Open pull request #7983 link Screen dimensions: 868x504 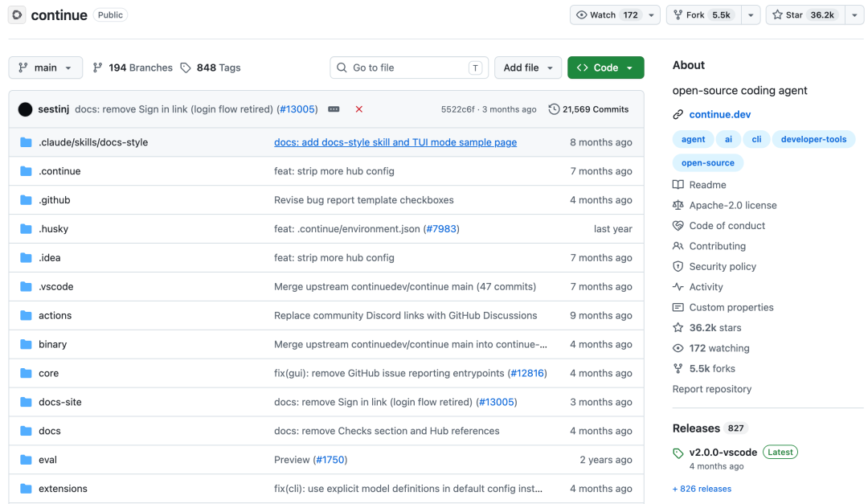pos(441,229)
